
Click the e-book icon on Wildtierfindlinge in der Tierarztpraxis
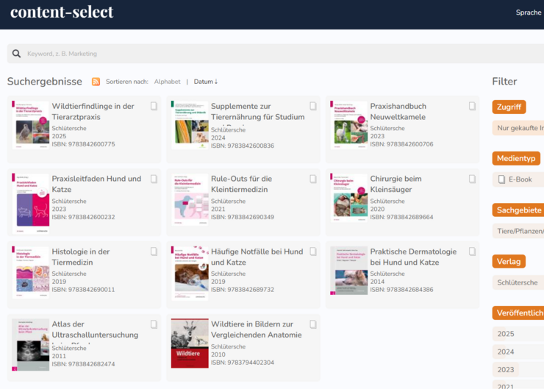154,106
